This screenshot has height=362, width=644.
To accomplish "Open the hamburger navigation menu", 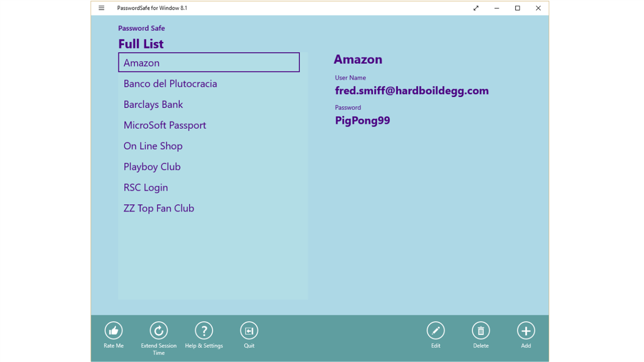I will [x=101, y=8].
